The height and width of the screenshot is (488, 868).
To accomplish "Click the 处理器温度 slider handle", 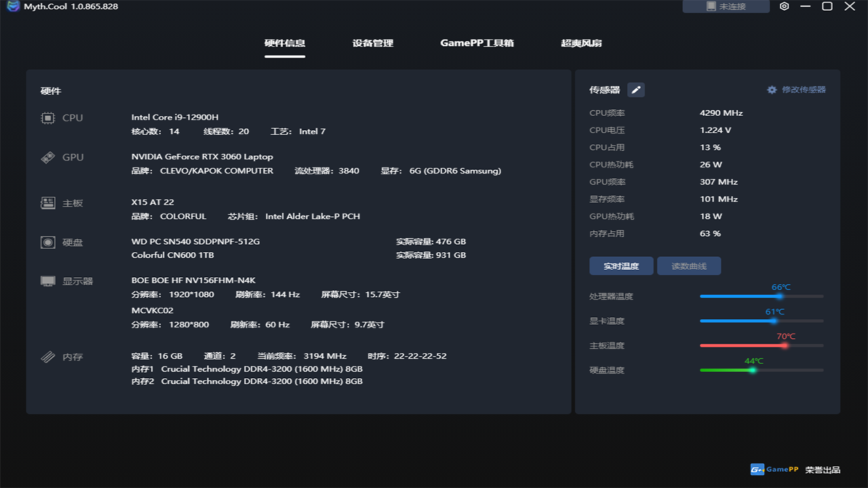I will (778, 296).
